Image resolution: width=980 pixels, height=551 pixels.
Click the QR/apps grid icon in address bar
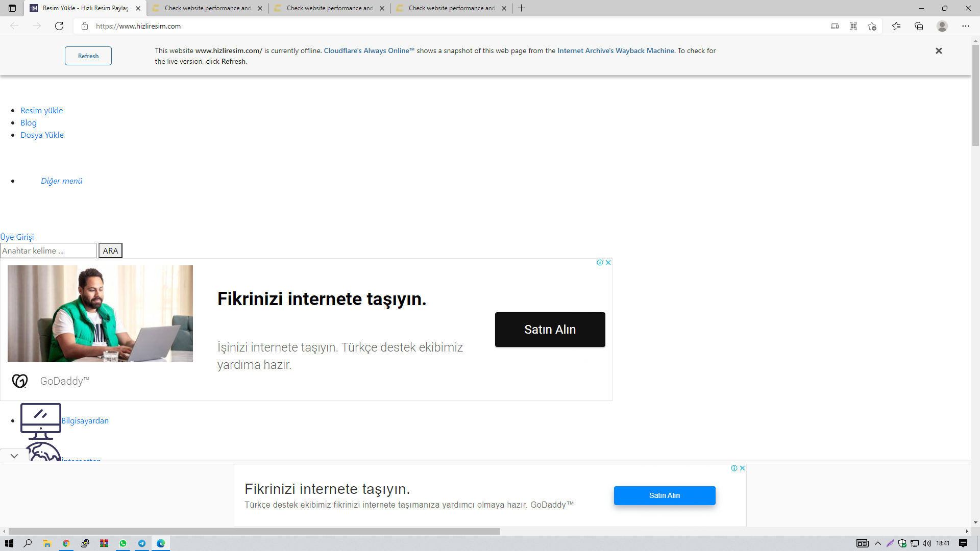click(853, 26)
